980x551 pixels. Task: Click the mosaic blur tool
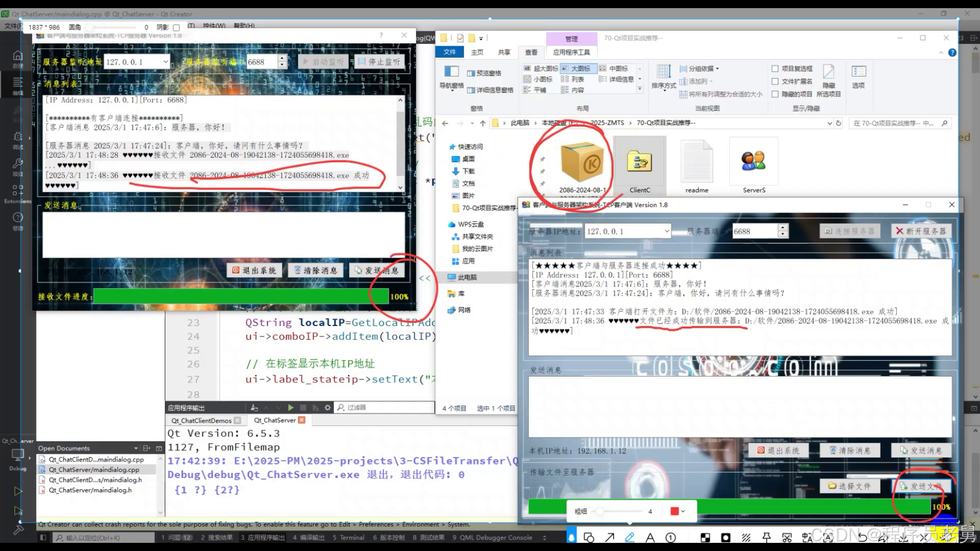pos(705,537)
